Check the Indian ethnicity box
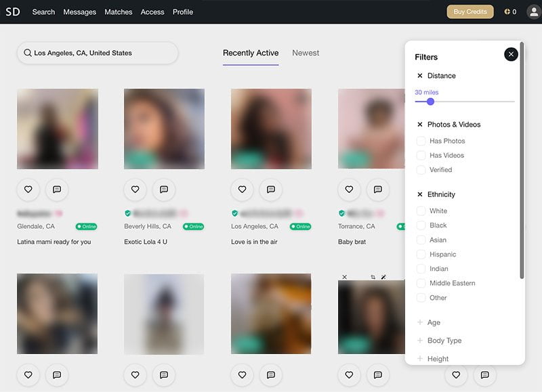The image size is (542, 392). pyautogui.click(x=421, y=269)
